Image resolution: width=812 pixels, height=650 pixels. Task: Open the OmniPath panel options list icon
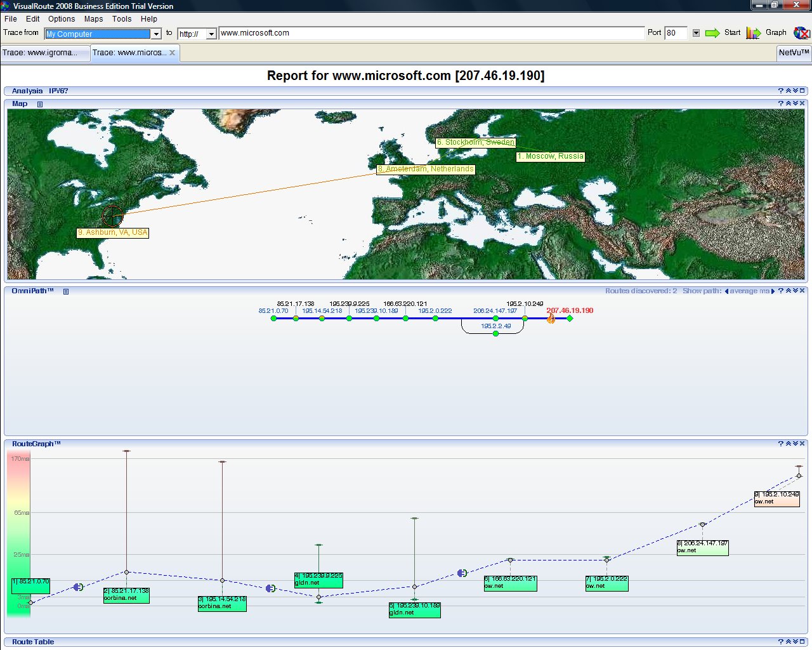pos(65,291)
